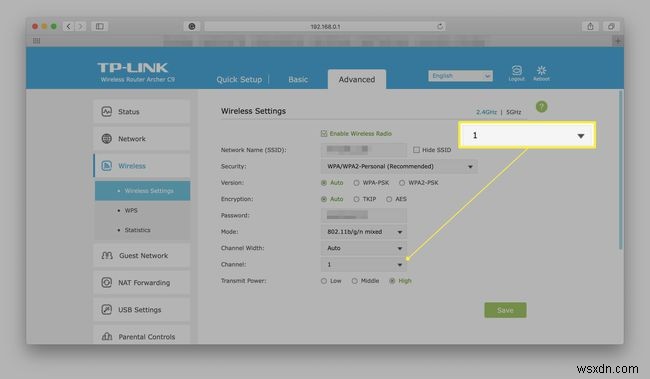Open the English language dropdown
Screen dimensions: 650x379
(461, 76)
